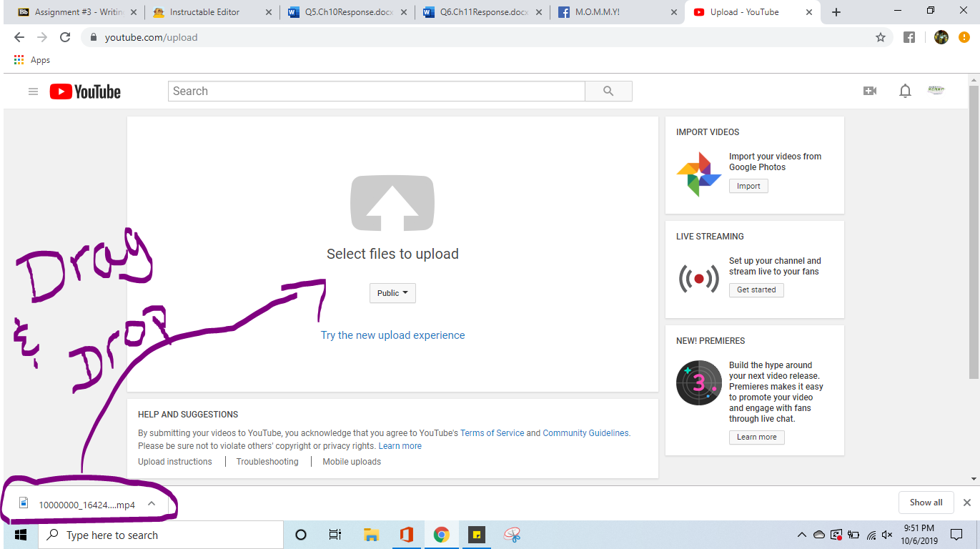Bookmark this page with the star
This screenshot has width=980, height=549.
click(881, 37)
